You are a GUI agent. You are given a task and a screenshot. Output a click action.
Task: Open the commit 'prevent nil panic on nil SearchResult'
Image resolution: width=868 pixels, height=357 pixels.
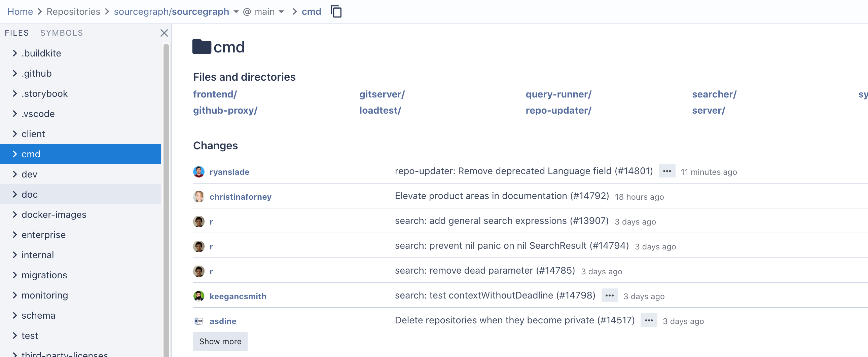click(x=512, y=246)
